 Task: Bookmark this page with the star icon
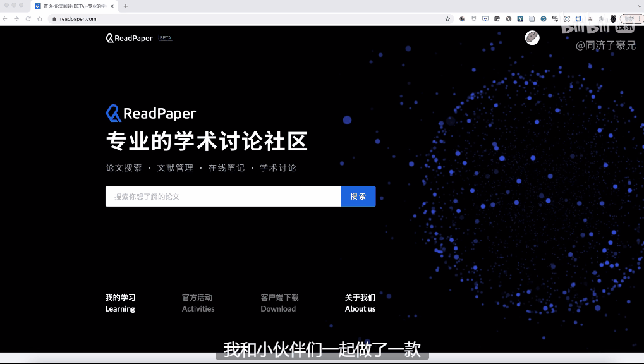(x=447, y=19)
